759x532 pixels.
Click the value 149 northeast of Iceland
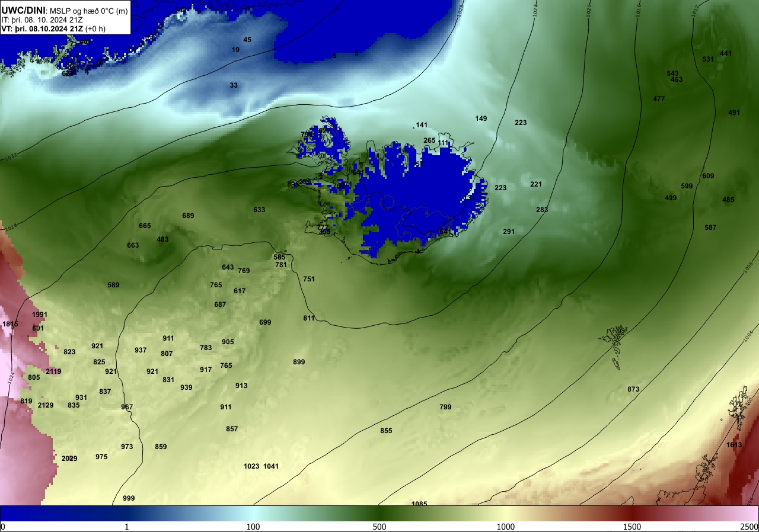(x=481, y=118)
